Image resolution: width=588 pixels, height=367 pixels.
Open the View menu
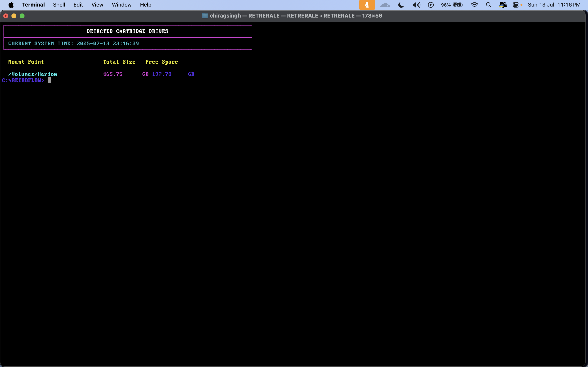(97, 5)
